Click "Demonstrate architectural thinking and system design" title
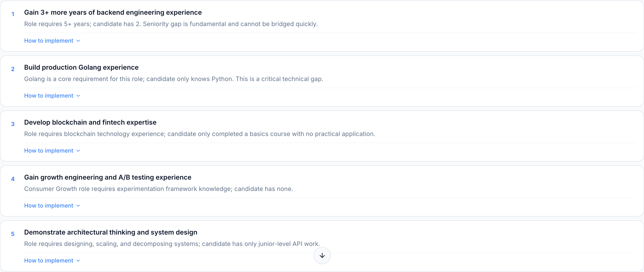The width and height of the screenshot is (644, 272). click(x=110, y=232)
